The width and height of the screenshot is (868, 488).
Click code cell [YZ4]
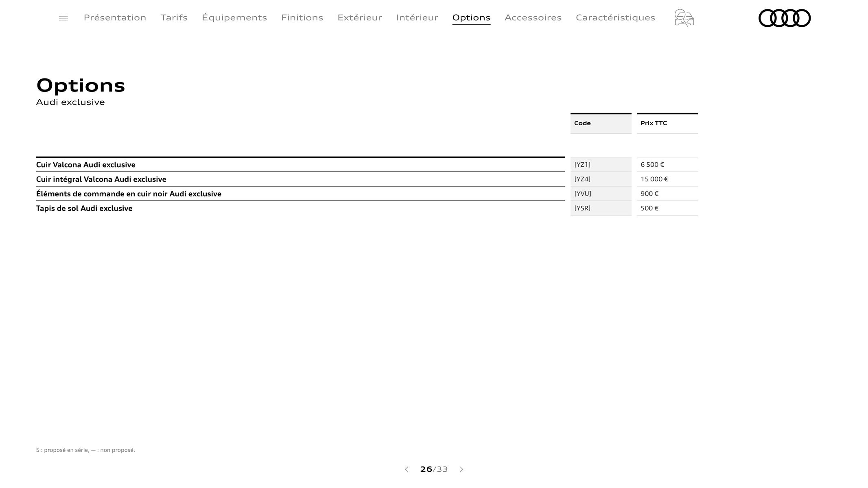pyautogui.click(x=601, y=179)
